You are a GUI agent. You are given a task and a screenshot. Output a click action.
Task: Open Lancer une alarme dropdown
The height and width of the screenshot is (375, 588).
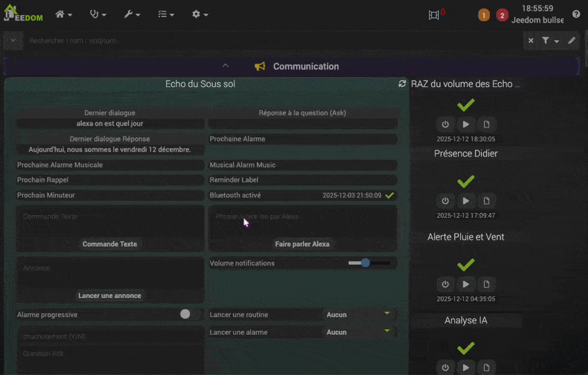tap(358, 332)
